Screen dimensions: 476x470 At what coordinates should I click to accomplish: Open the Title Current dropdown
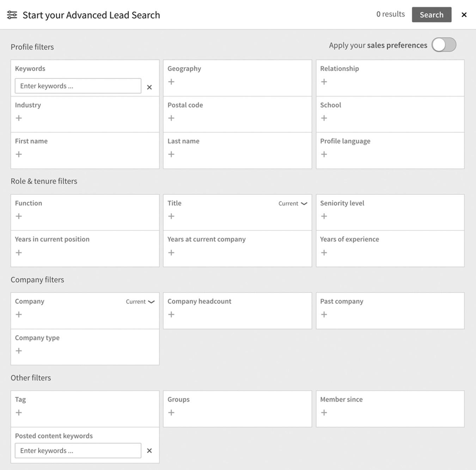(x=293, y=204)
